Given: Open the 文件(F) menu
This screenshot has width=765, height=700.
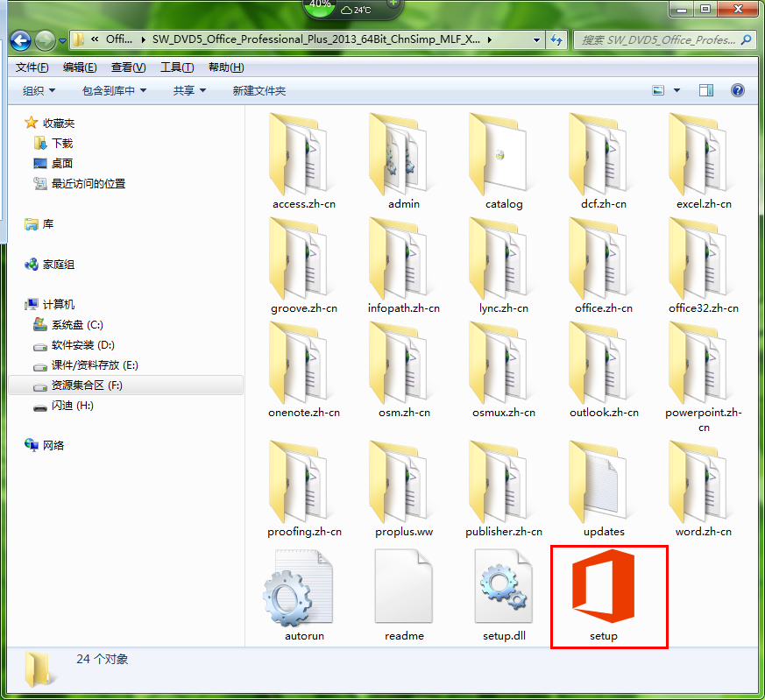Looking at the screenshot, I should tap(32, 67).
